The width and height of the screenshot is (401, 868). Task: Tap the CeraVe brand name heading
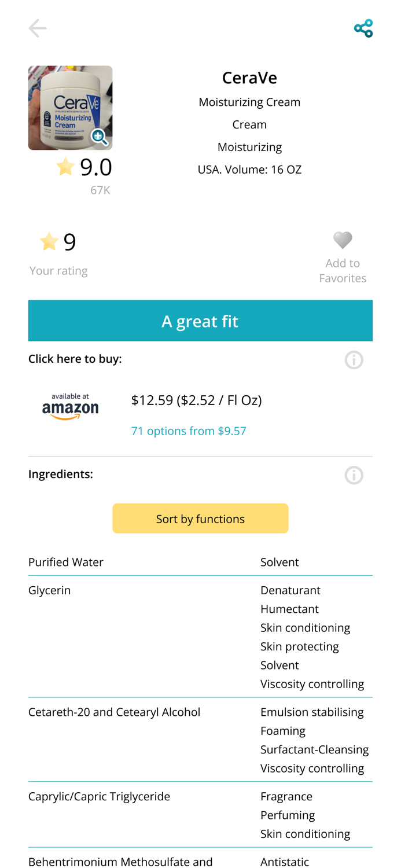pos(249,78)
